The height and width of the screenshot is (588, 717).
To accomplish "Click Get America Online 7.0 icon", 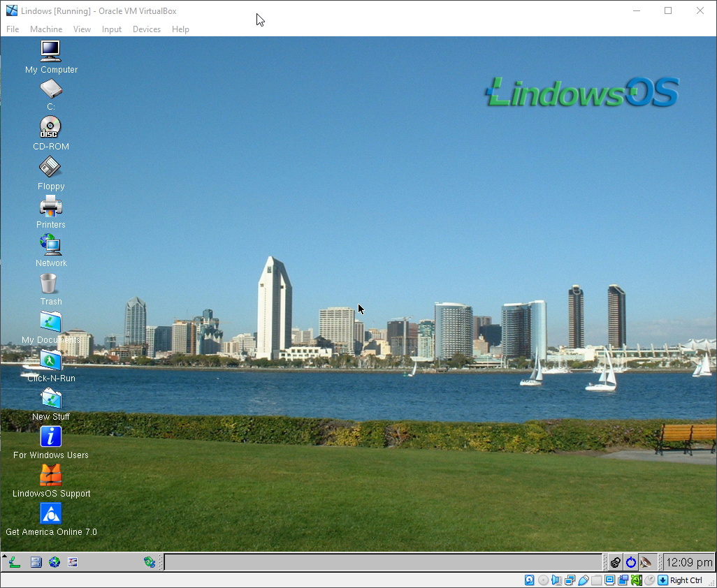I will (51, 514).
